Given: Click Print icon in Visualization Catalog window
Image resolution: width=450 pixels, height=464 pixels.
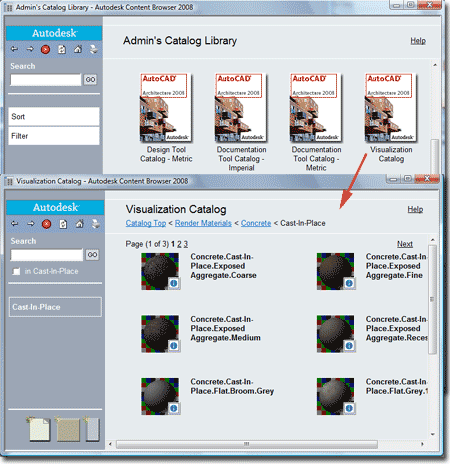Looking at the screenshot, I should point(95,224).
